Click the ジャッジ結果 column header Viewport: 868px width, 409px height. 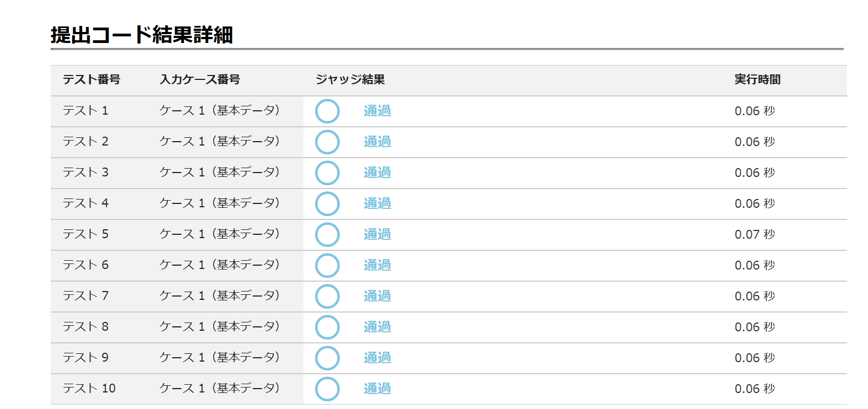point(350,79)
